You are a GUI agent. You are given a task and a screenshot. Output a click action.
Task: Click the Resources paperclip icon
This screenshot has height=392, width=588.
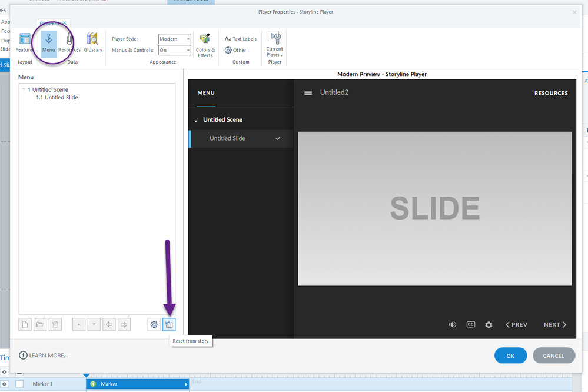pyautogui.click(x=69, y=42)
